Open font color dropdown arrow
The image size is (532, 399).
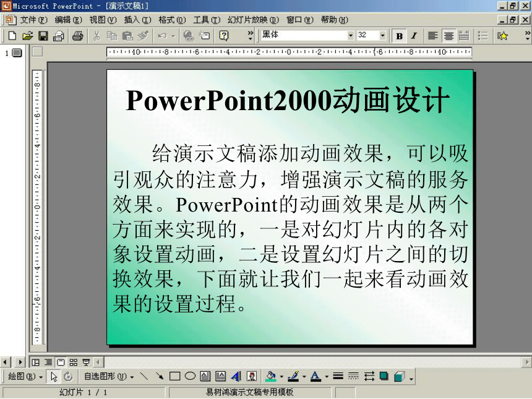[327, 377]
